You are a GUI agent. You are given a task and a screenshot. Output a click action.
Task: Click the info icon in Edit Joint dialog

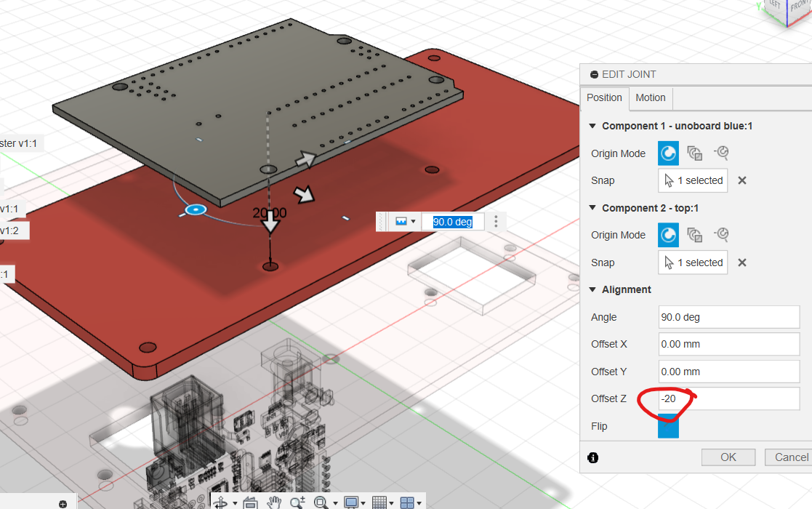click(593, 457)
